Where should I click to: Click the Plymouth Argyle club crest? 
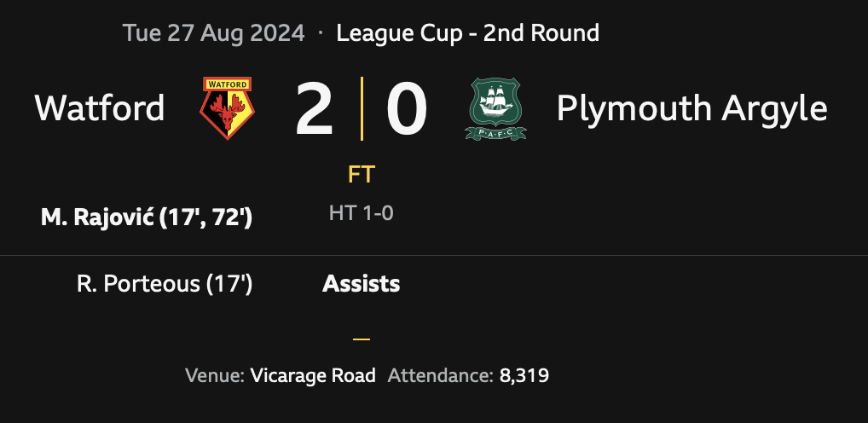[495, 108]
